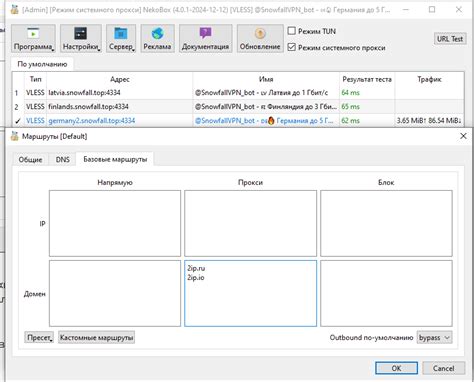This screenshot has width=474, height=382.
Task: Minimize the NekoBox main window
Action: click(x=406, y=9)
